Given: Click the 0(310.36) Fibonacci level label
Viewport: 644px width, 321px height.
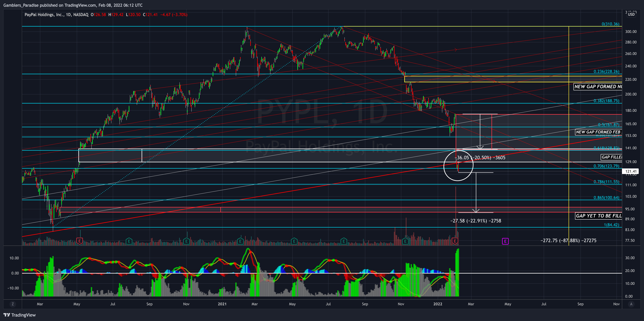Looking at the screenshot, I should [x=610, y=24].
